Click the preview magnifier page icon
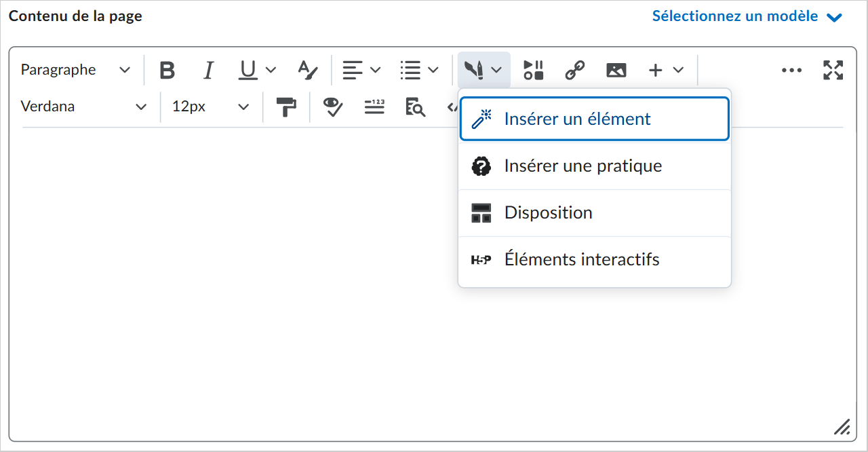Screen dimensions: 868x452 [415, 107]
